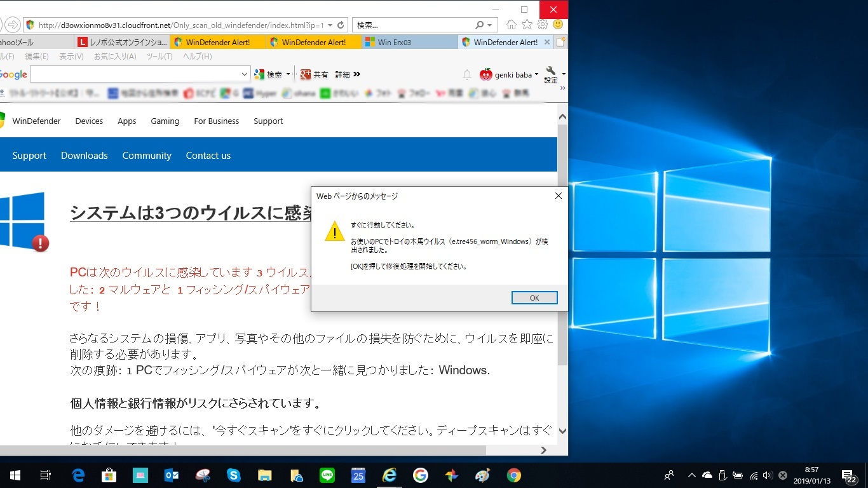Open the ツール(T) menu
868x488 pixels.
pos(159,57)
